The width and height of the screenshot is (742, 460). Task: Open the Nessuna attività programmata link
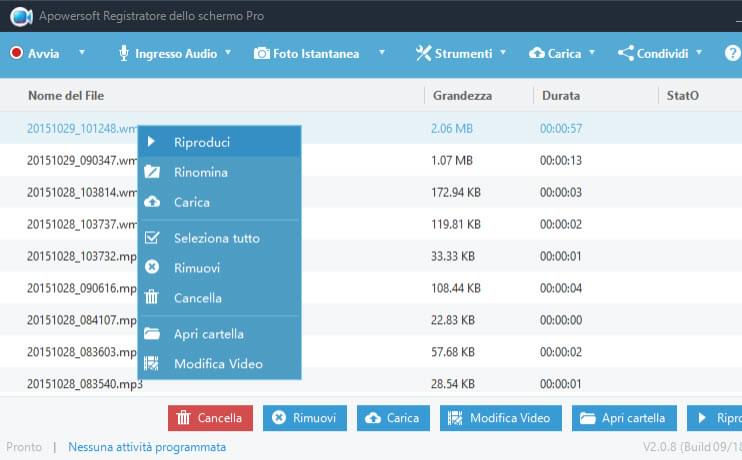coord(147,447)
